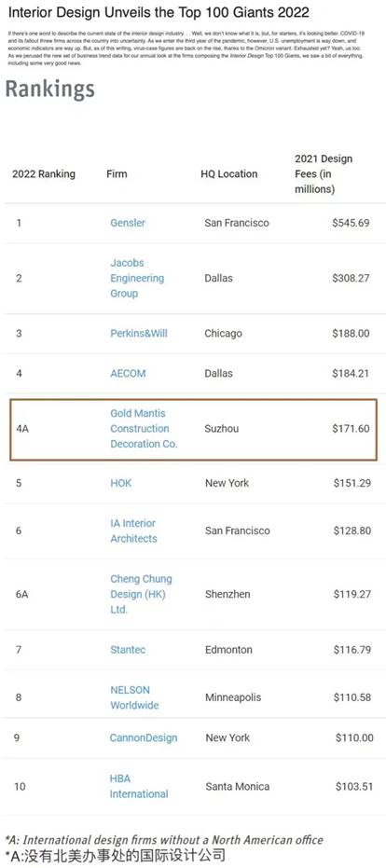Open the Gensler firm link
The image size is (386, 868).
click(128, 223)
